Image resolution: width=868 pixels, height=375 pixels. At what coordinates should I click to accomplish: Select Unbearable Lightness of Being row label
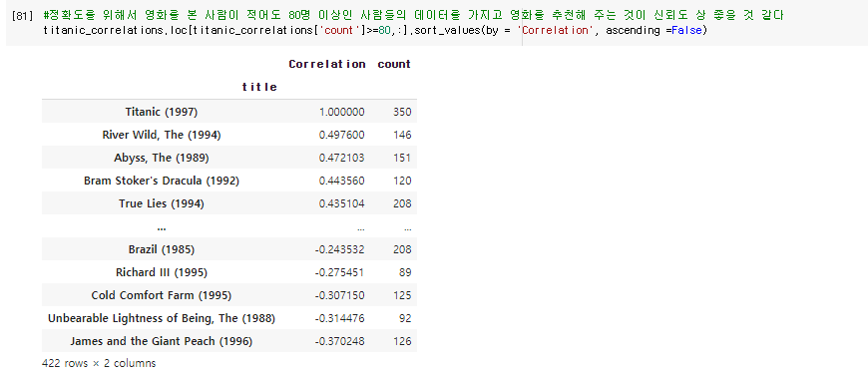pos(161,318)
